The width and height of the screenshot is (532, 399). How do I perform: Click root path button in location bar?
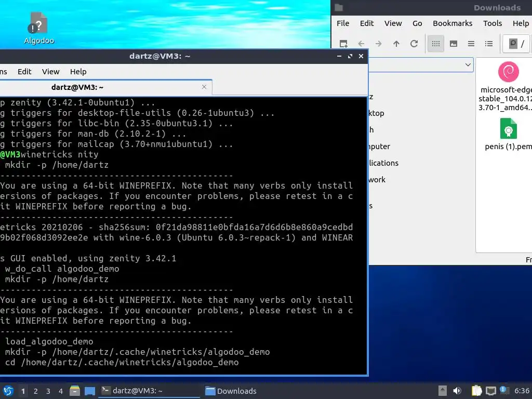pos(516,44)
